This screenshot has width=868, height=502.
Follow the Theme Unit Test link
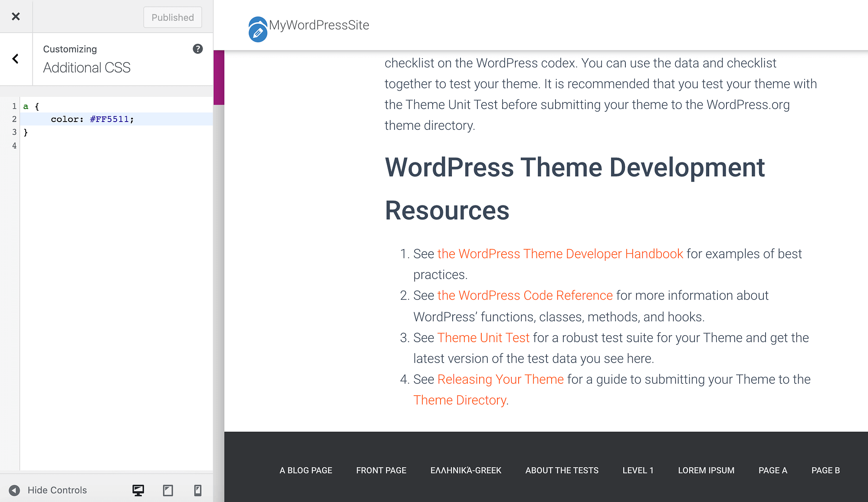pyautogui.click(x=483, y=337)
